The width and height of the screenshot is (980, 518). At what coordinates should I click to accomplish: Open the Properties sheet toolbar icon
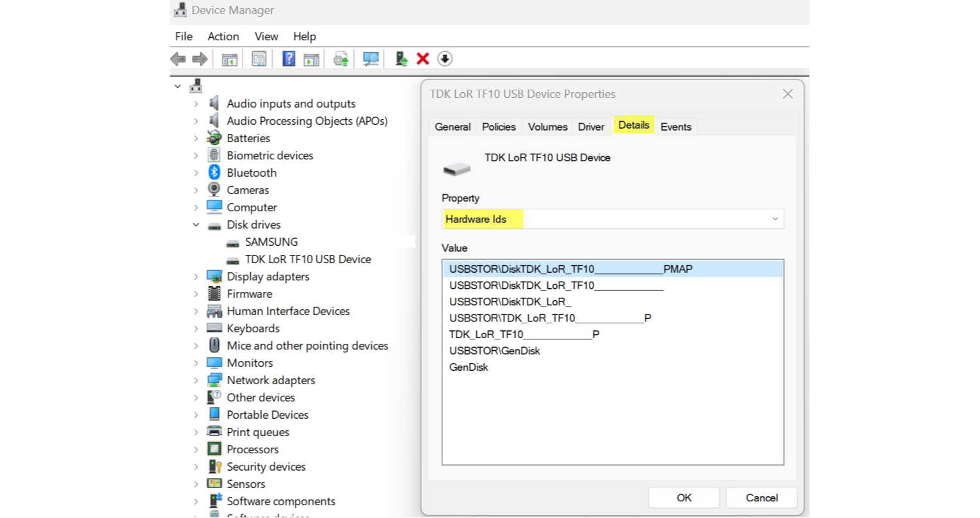point(259,59)
